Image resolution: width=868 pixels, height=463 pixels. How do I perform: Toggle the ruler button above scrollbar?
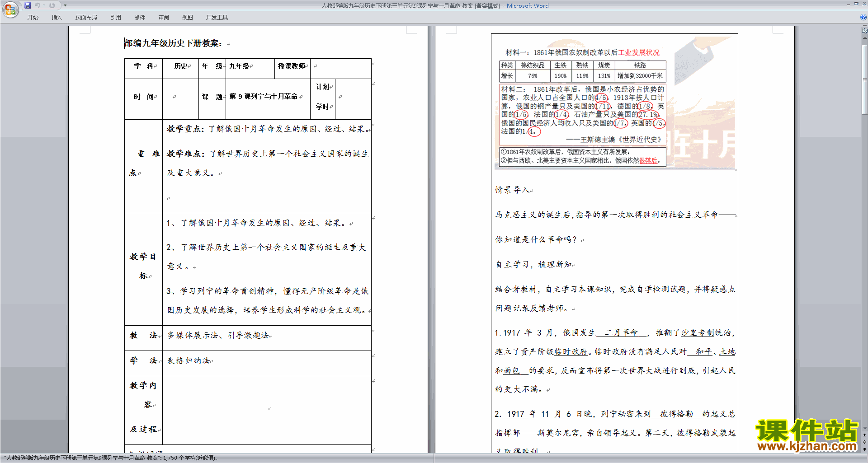pyautogui.click(x=864, y=31)
